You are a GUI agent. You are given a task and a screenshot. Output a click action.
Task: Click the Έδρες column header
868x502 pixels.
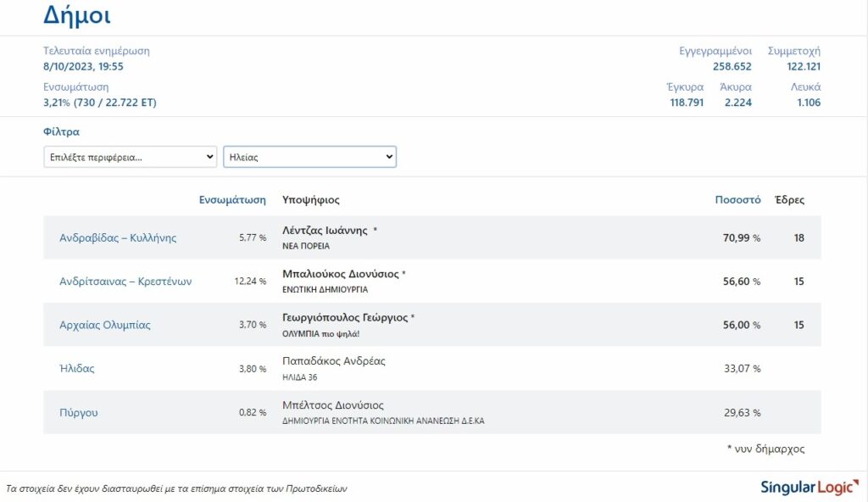(789, 200)
